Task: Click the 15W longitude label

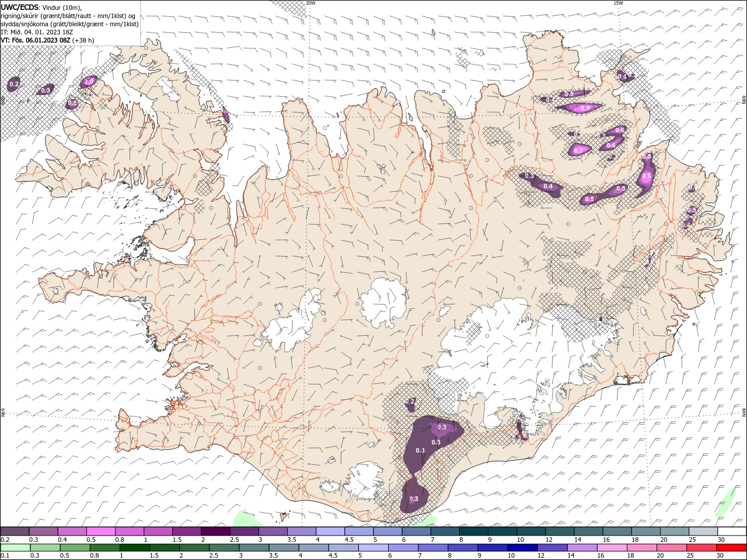Action: (618, 3)
